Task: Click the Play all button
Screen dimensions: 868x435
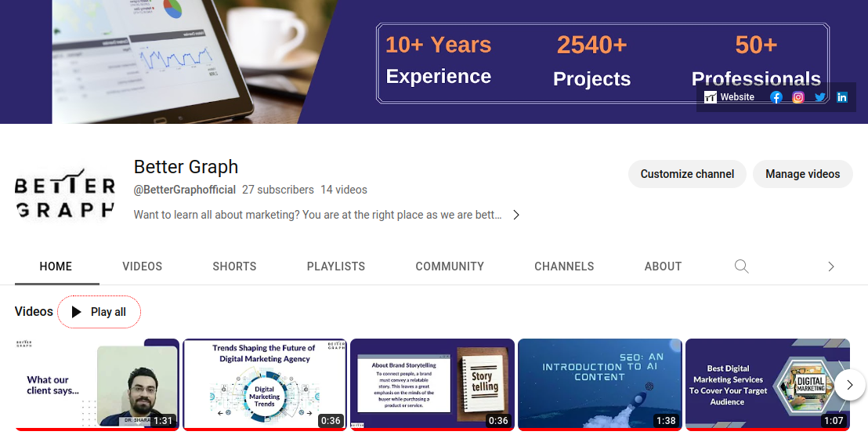Action: (99, 312)
